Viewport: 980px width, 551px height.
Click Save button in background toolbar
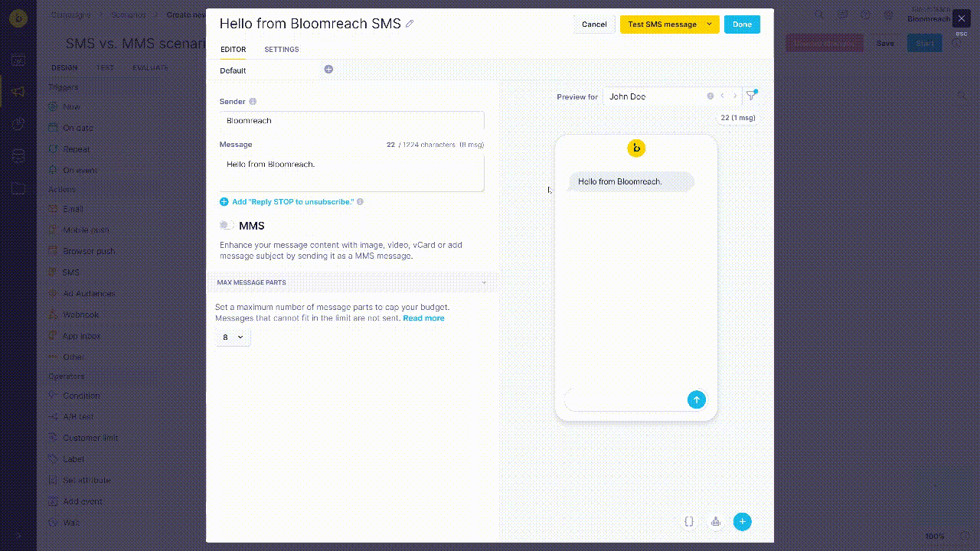(x=885, y=43)
